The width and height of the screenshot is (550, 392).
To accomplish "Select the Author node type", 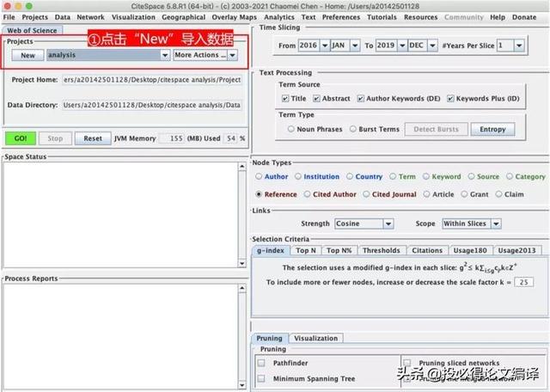I will point(259,176).
